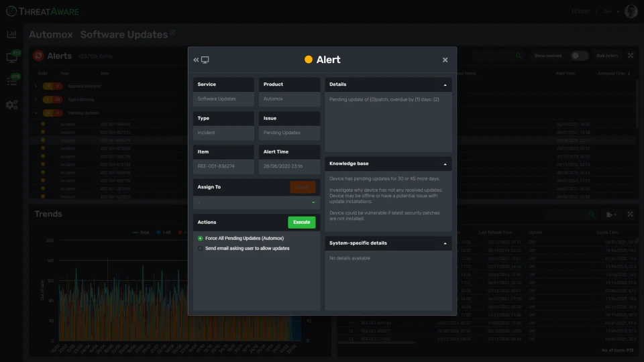The height and width of the screenshot is (362, 644).
Task: Click the Execute button
Action: [x=301, y=223]
